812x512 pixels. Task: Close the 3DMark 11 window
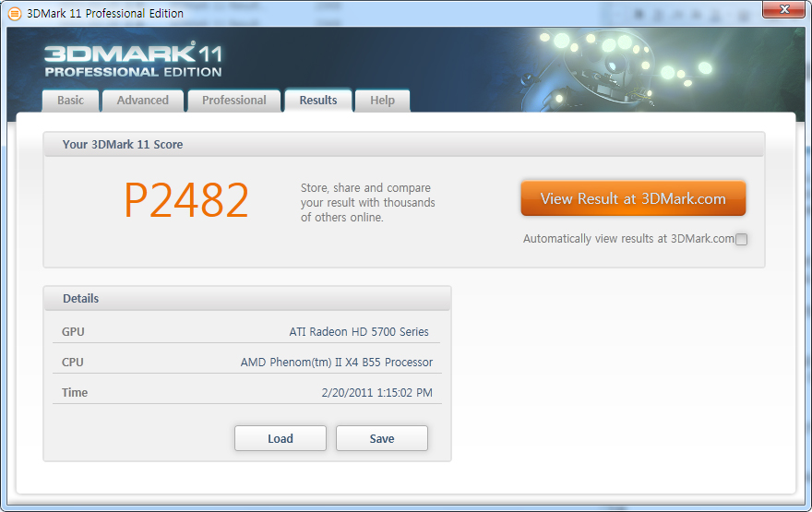pyautogui.click(x=784, y=9)
